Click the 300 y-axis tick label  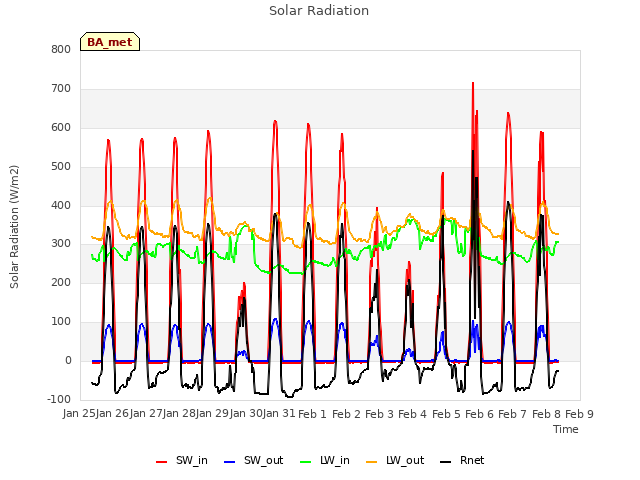(x=61, y=244)
